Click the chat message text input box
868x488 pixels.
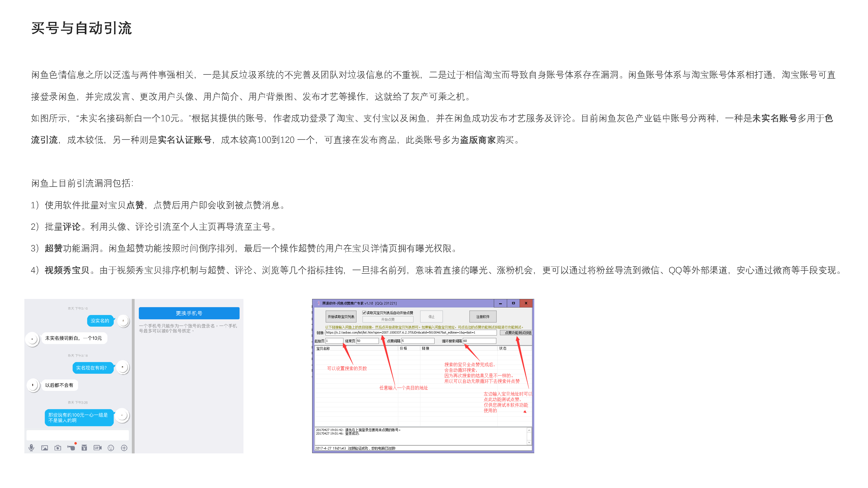point(78,435)
